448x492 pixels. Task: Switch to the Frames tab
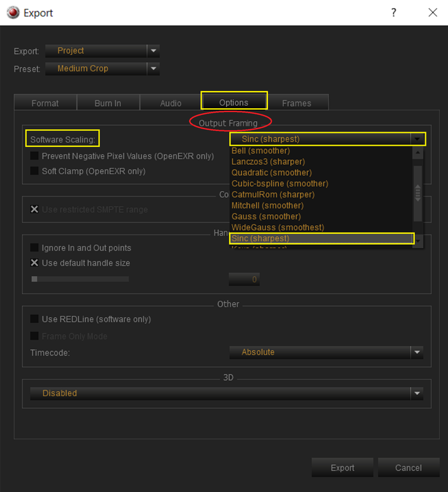[x=297, y=103]
